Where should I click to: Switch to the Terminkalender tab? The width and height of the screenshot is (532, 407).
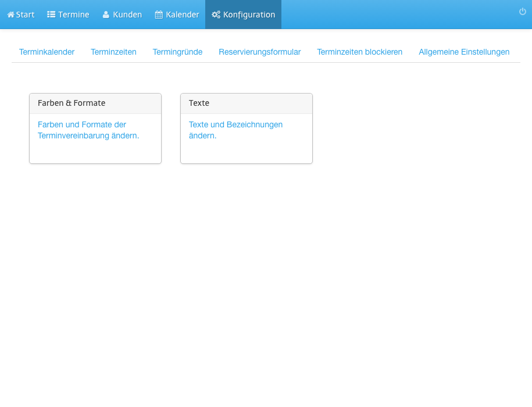[x=47, y=52]
